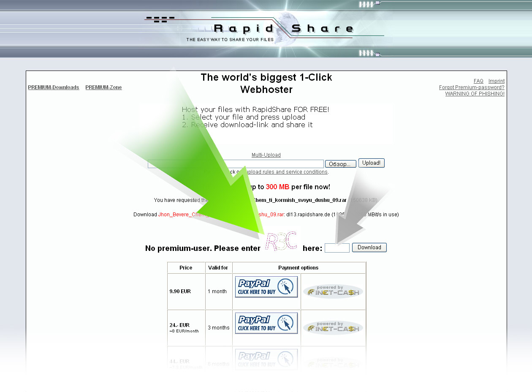Click the faded PayPal icon for 6 months
The image size is (532, 392).
266,359
